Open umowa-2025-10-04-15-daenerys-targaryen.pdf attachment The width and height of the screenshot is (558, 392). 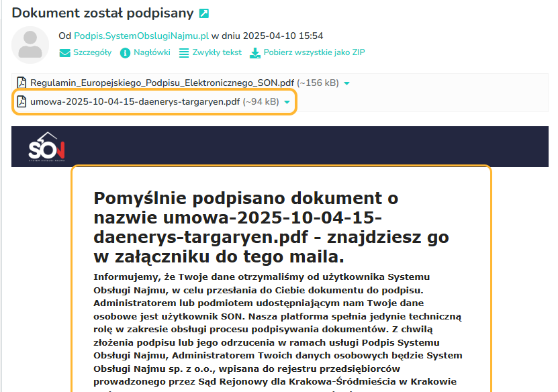click(x=135, y=102)
